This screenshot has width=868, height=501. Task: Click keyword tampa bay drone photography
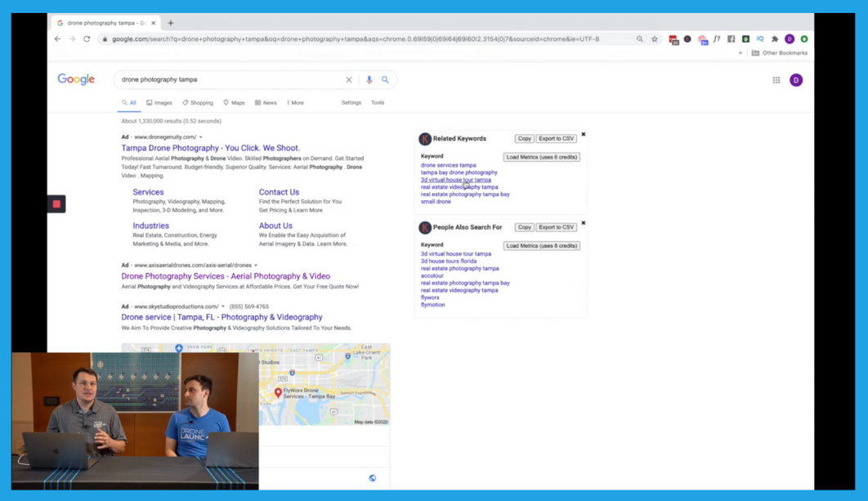[x=459, y=172]
